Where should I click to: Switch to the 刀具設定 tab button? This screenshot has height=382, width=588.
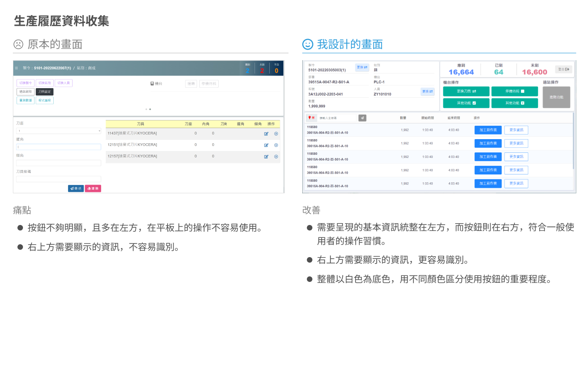(45, 92)
